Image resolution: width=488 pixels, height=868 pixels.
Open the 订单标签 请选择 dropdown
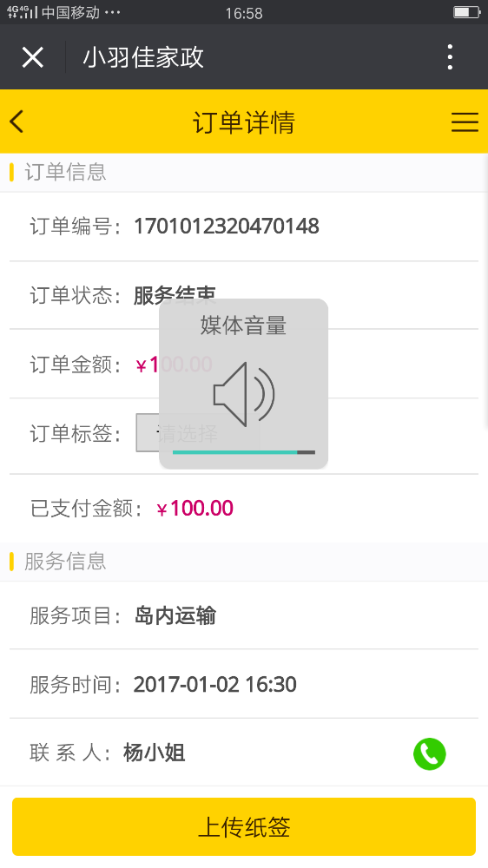198,433
